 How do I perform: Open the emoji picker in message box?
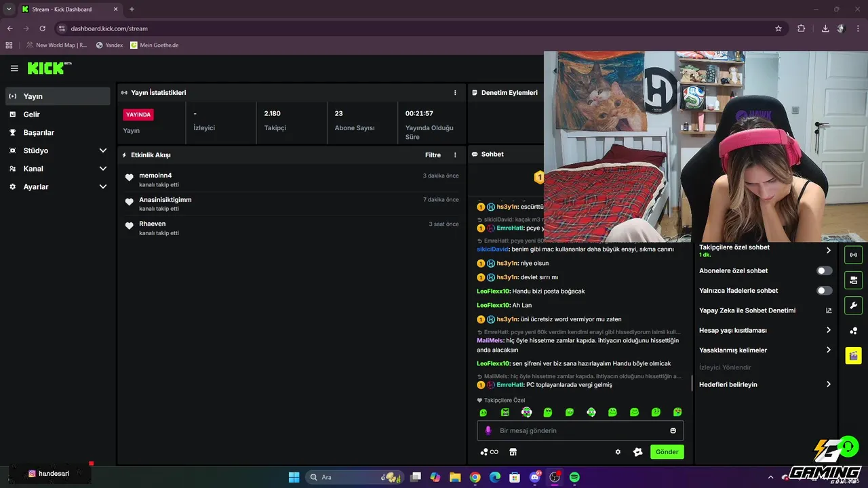(673, 430)
